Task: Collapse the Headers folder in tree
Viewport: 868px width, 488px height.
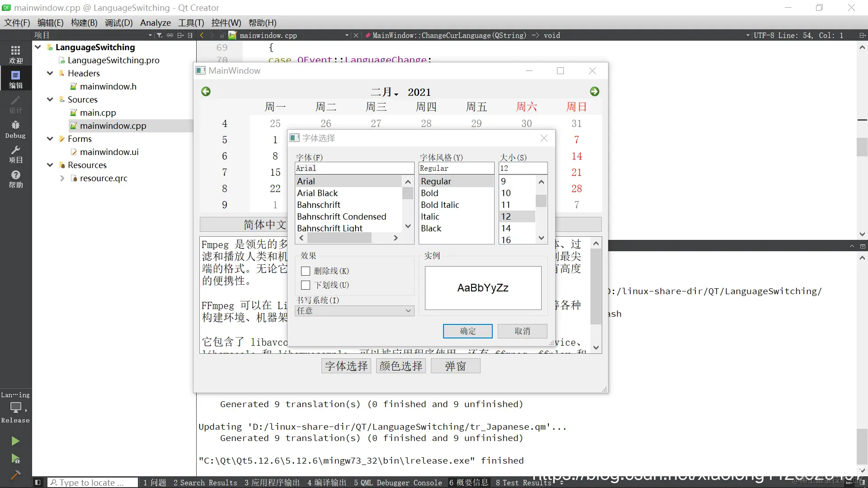Action: (50, 73)
